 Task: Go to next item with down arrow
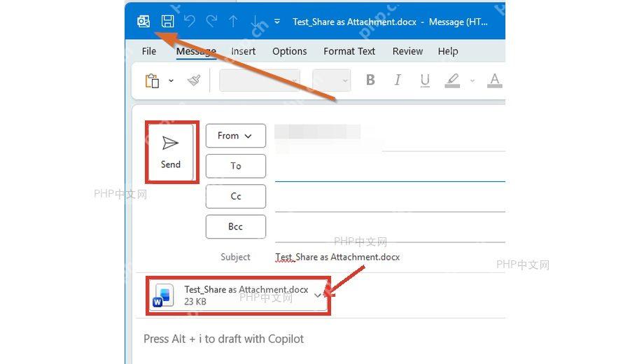(x=255, y=21)
